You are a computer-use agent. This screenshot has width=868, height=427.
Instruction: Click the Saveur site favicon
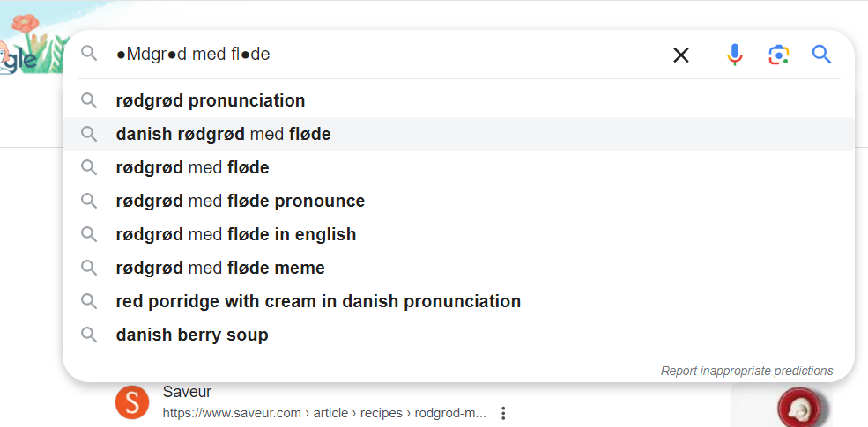[132, 403]
